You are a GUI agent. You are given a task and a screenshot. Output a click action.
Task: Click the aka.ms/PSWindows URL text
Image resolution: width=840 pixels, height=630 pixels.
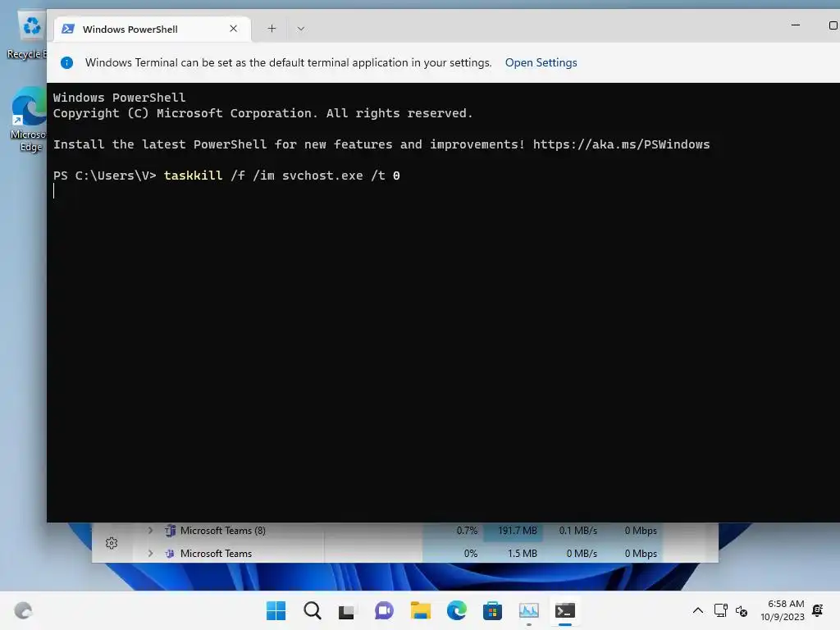click(621, 144)
